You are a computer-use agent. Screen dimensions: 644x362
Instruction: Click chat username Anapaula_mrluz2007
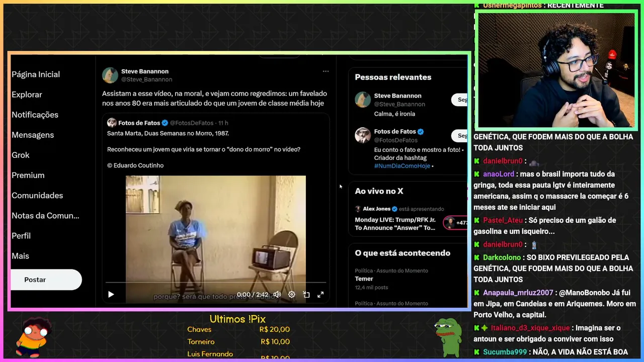(518, 293)
